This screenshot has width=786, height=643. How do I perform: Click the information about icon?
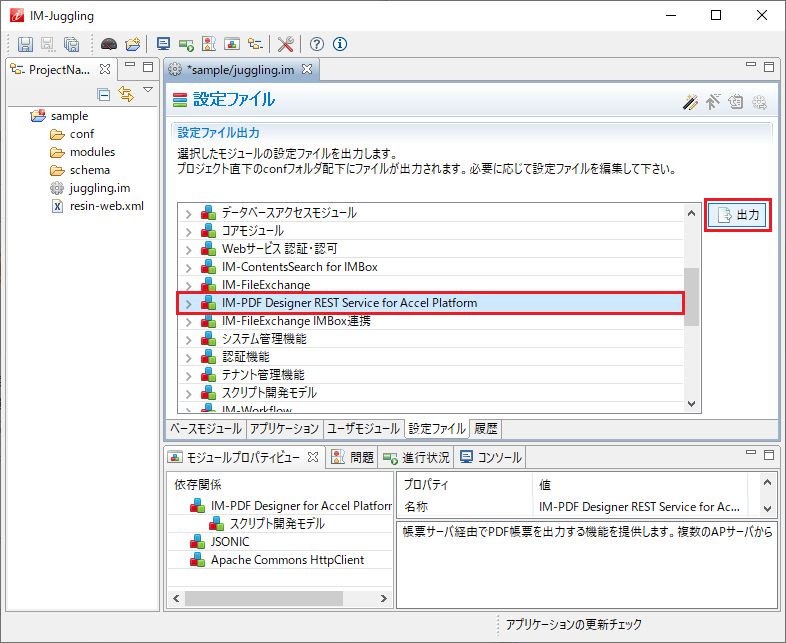tap(340, 44)
